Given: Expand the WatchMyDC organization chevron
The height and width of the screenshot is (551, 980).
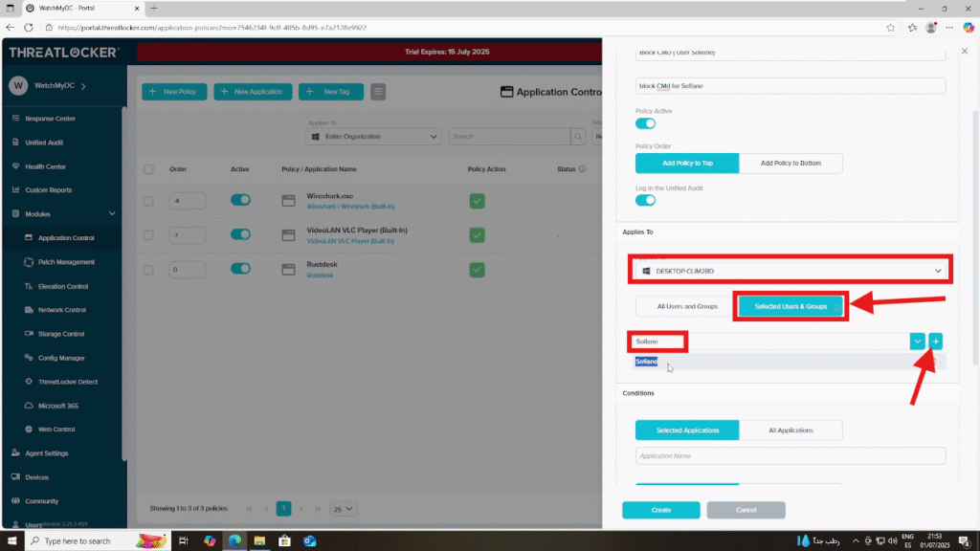Looking at the screenshot, I should point(83,85).
